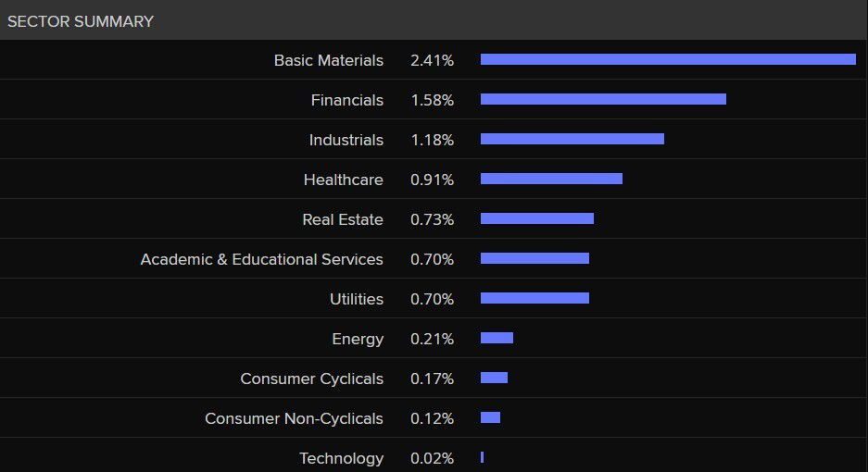The image size is (868, 472).
Task: Open the Basic Materials sector link
Action: [x=328, y=60]
